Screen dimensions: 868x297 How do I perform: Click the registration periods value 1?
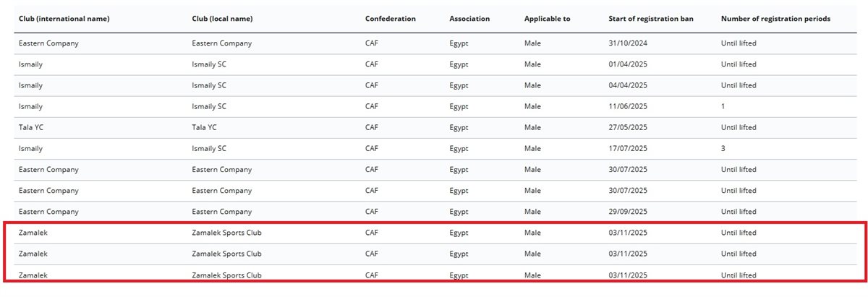coord(723,106)
